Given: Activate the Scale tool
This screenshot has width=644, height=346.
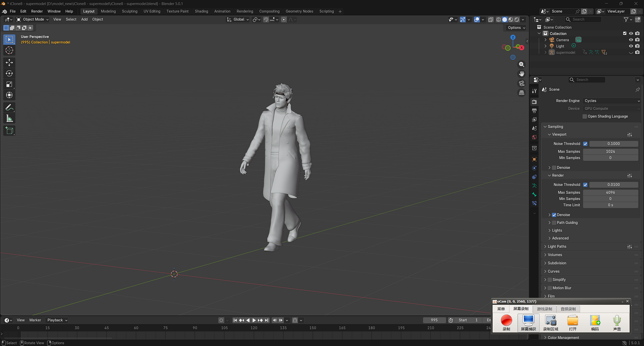Looking at the screenshot, I should point(9,84).
